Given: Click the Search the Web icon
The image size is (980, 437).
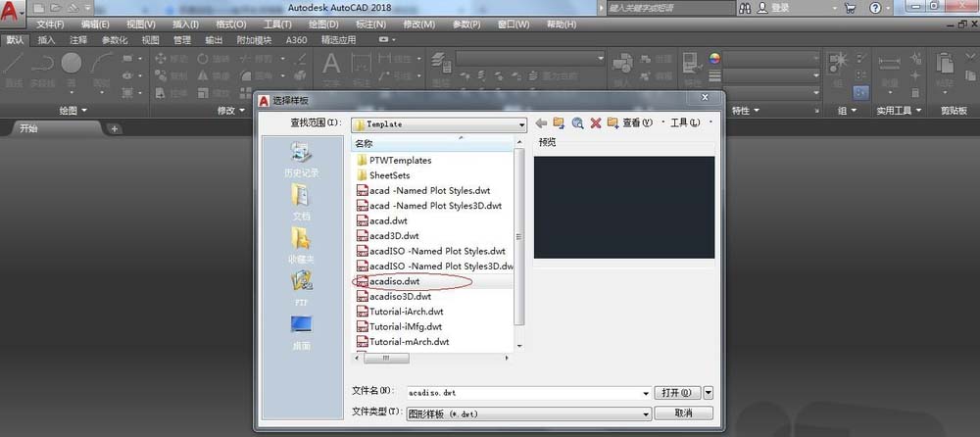Looking at the screenshot, I should pos(577,123).
